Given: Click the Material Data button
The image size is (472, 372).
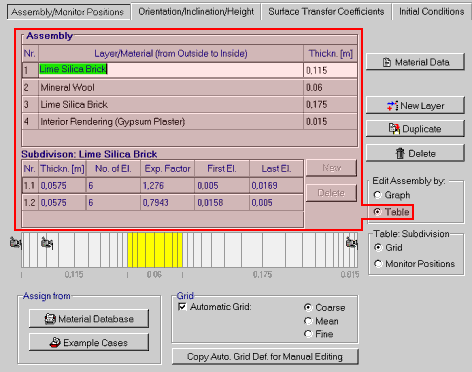Looking at the screenshot, I should [415, 62].
